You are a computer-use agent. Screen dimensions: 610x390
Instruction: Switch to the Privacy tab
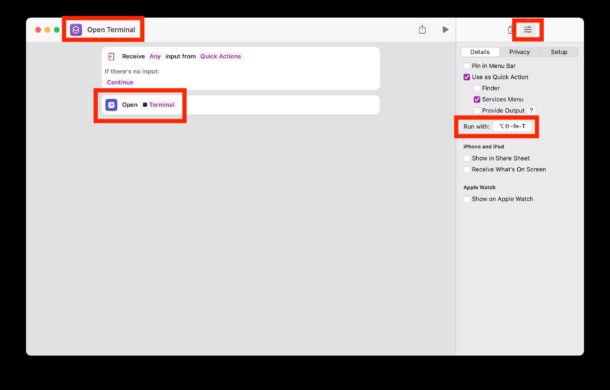(519, 52)
